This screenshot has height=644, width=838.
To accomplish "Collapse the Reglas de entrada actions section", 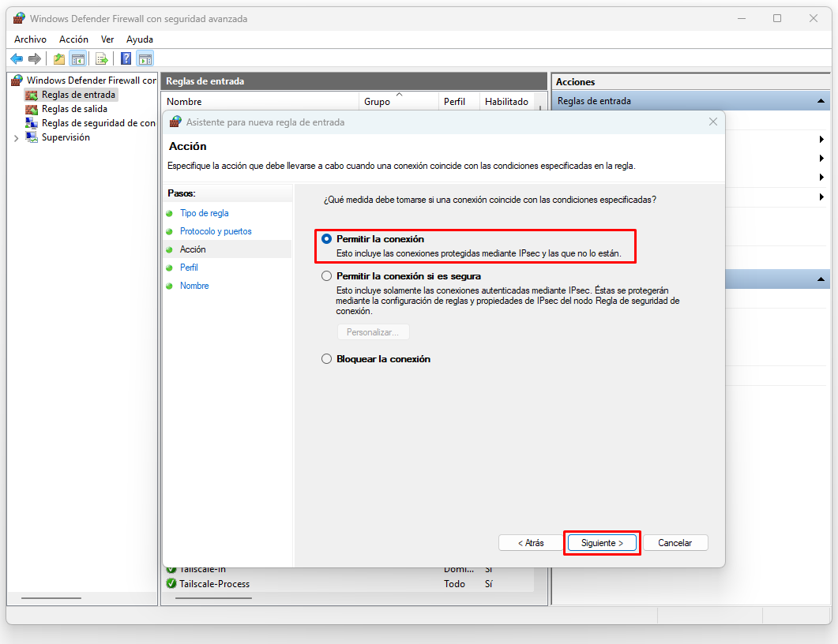I will coord(821,101).
